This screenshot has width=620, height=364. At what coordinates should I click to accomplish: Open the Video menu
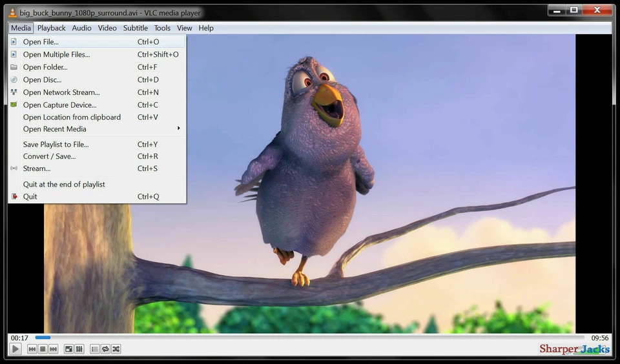[x=107, y=28]
